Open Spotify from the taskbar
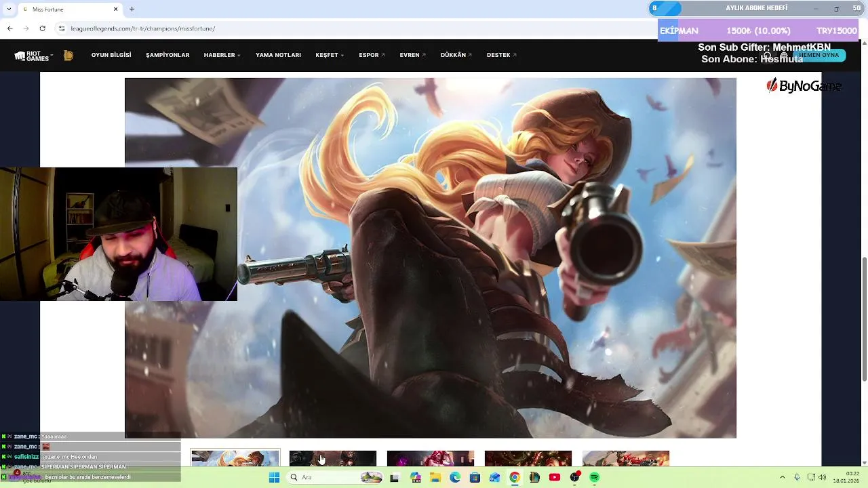The image size is (868, 488). (x=595, y=477)
